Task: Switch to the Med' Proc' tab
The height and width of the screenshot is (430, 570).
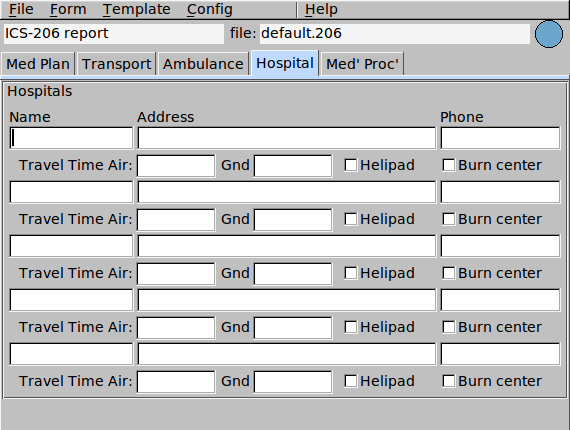Action: [362, 64]
